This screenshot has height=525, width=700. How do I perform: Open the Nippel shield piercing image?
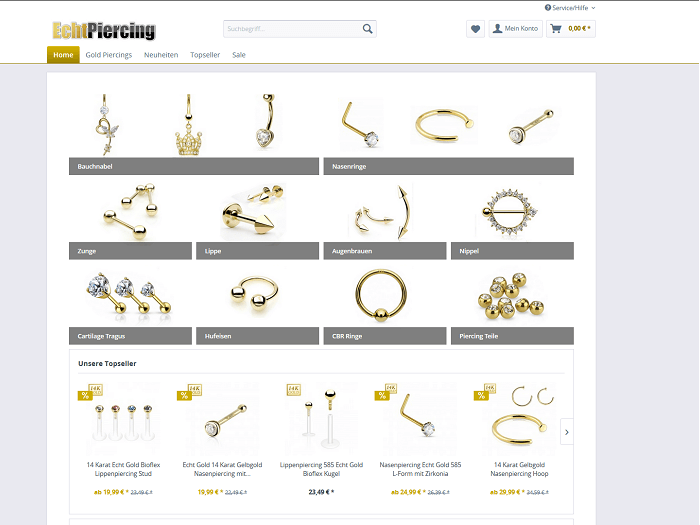[x=509, y=211]
